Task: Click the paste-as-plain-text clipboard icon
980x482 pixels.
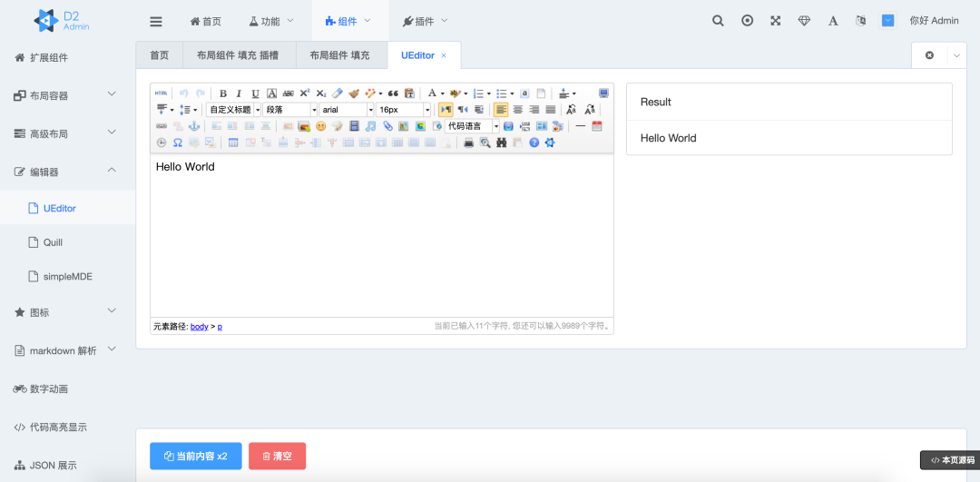Action: point(409,93)
